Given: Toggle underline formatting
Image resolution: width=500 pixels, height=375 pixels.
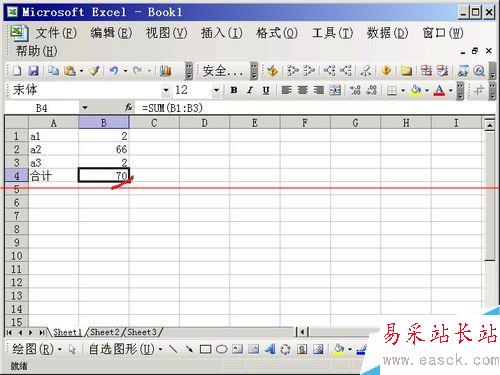Looking at the screenshot, I should point(266,90).
